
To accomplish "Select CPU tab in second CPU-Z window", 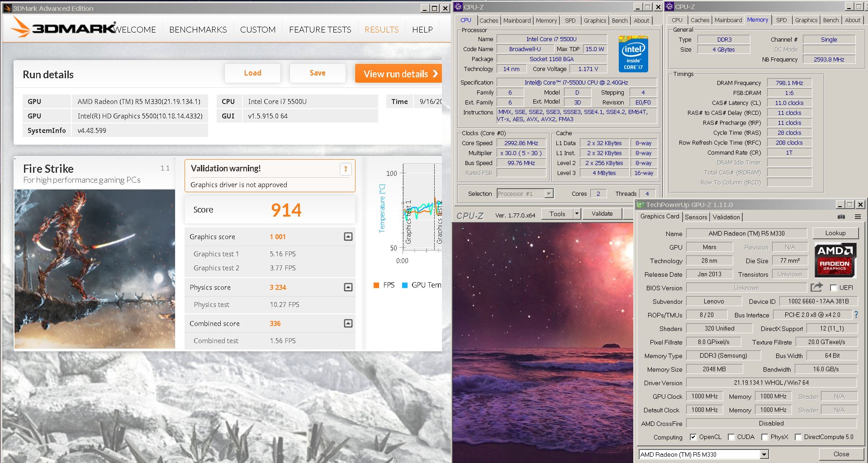I will (677, 20).
